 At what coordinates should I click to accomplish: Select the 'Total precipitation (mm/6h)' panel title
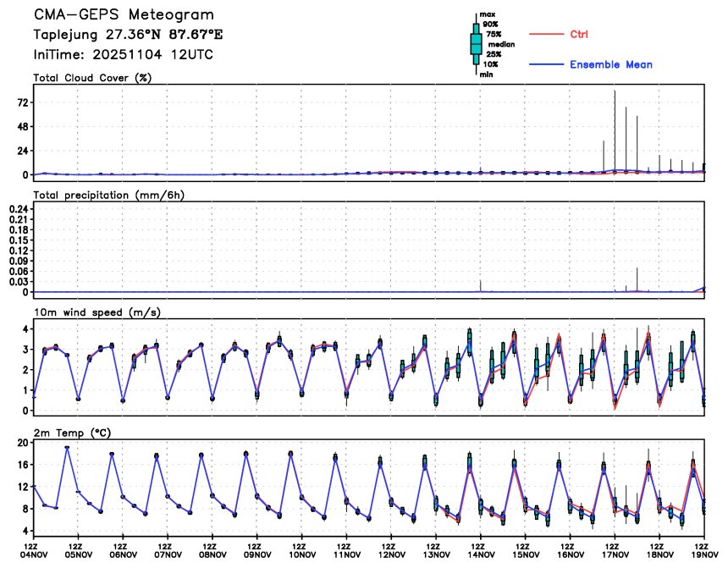point(108,195)
